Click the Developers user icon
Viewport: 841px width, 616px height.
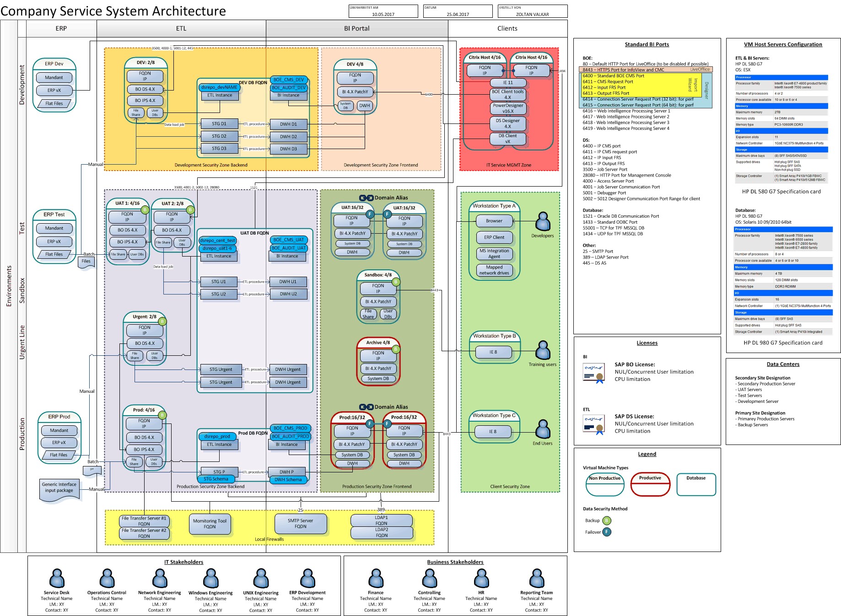[x=543, y=221]
